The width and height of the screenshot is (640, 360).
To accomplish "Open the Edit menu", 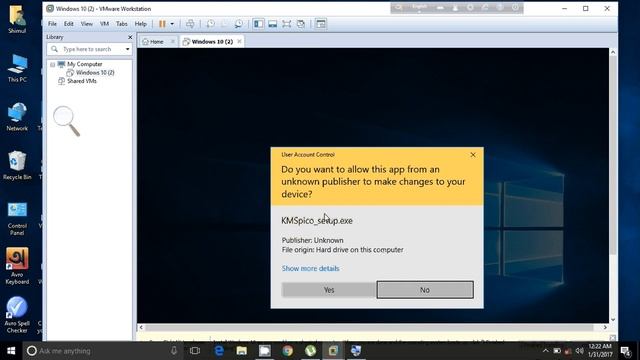I will coord(69,24).
